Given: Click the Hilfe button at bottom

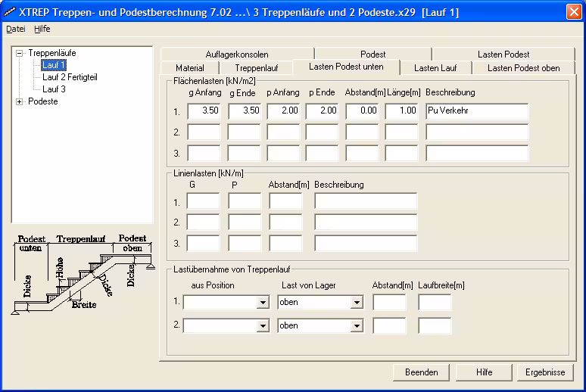Looking at the screenshot, I should pos(484,372).
